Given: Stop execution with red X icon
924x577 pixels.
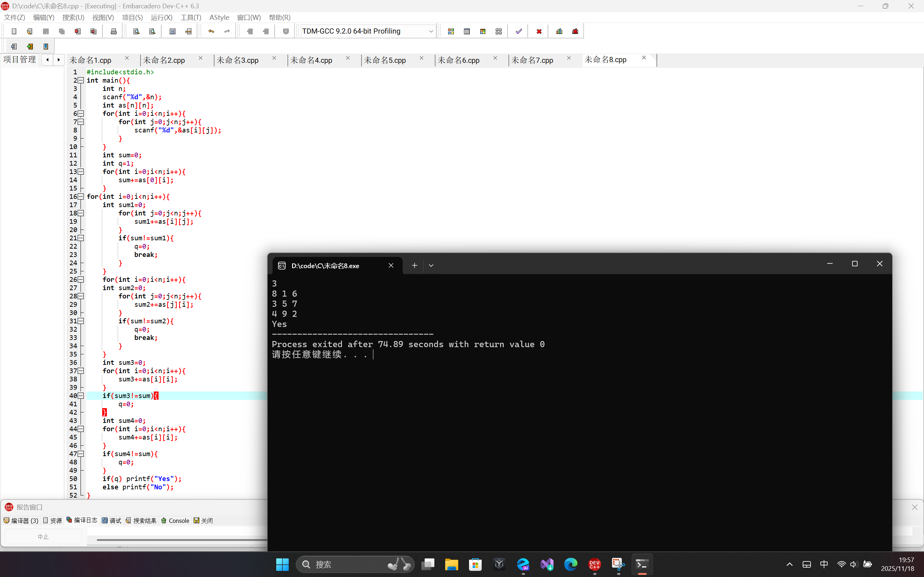Looking at the screenshot, I should pos(539,31).
